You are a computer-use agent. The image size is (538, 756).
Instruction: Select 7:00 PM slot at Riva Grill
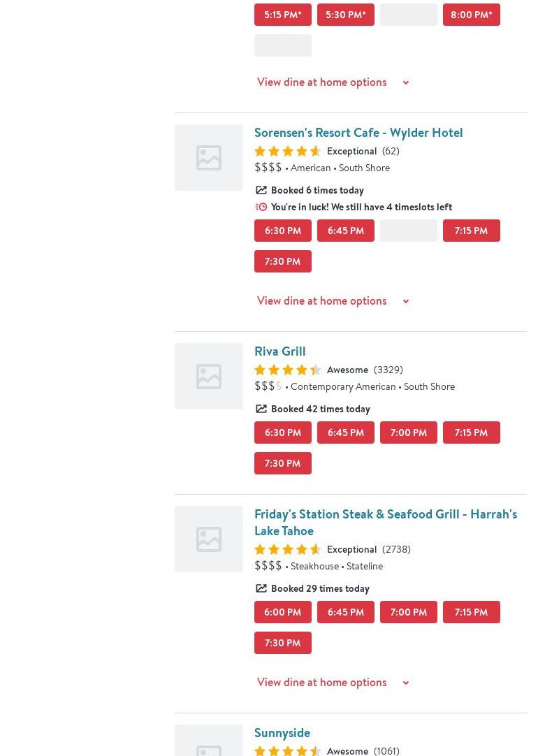pos(408,432)
